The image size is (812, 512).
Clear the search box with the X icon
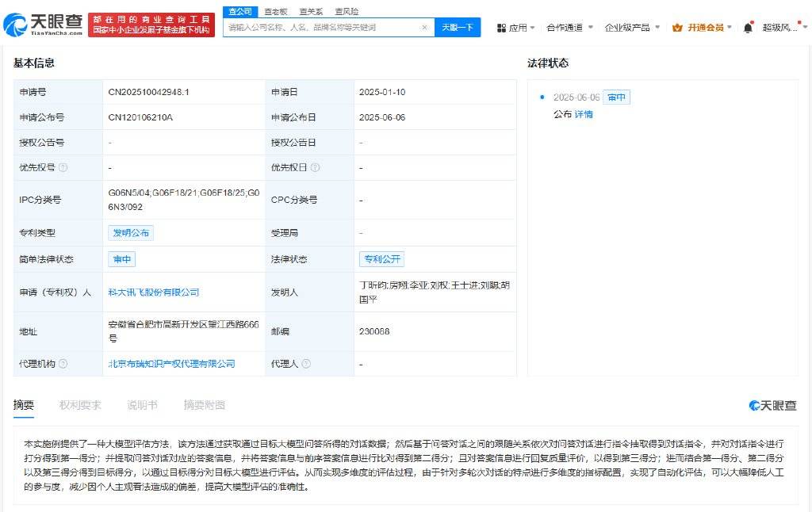click(425, 28)
